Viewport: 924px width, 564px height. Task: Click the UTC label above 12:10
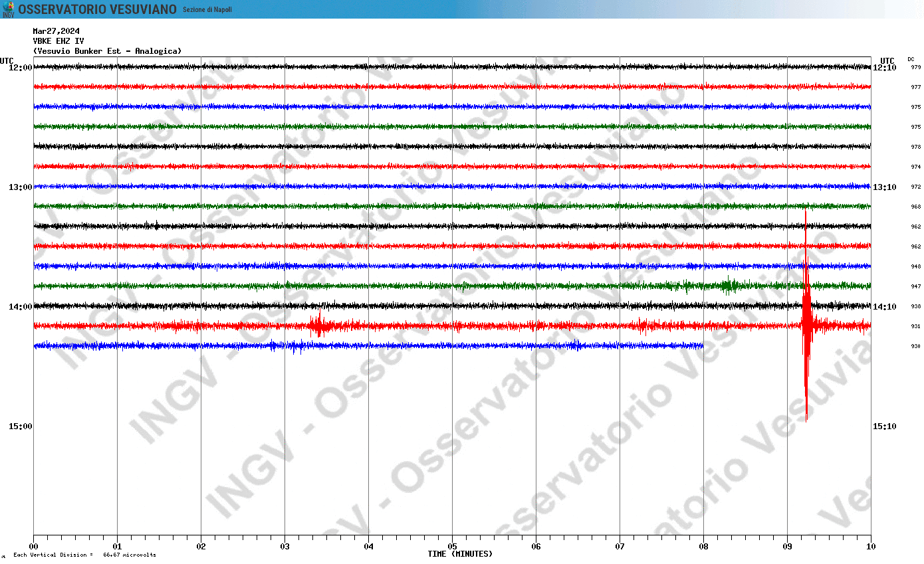[x=887, y=60]
